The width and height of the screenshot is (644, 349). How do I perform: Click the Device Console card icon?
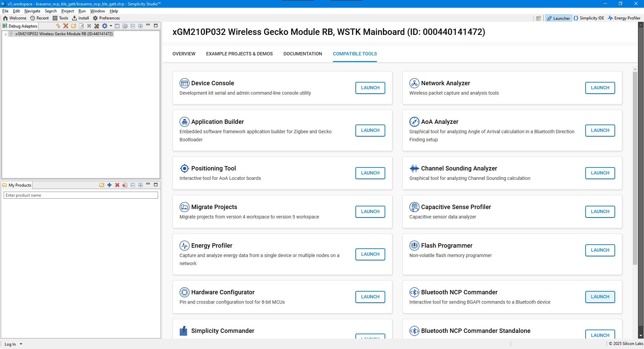pos(185,83)
